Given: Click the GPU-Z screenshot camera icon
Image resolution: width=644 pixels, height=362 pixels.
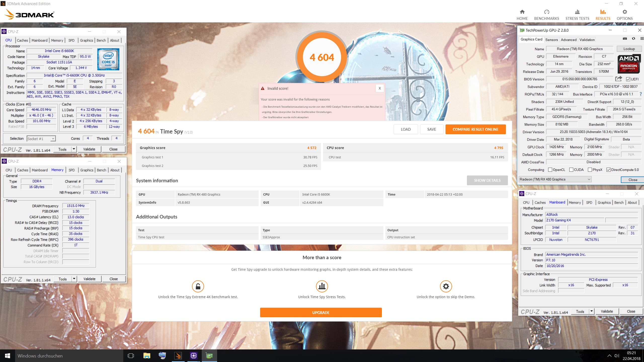Looking at the screenshot, I should tap(625, 38).
